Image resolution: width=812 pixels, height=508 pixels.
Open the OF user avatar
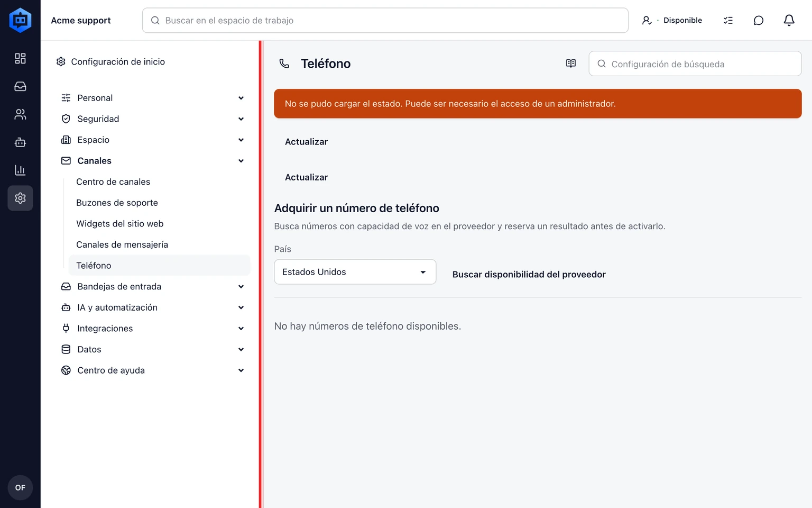[x=20, y=487]
